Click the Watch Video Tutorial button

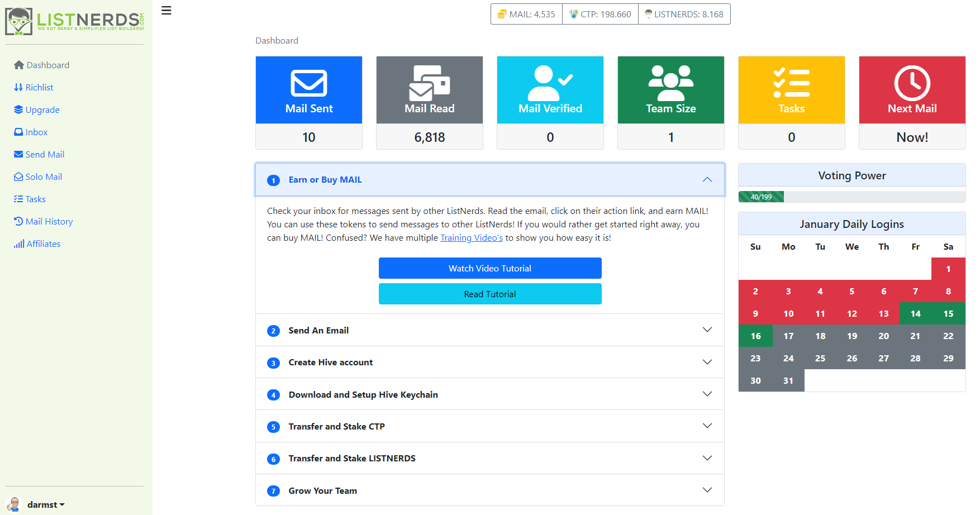(x=490, y=268)
